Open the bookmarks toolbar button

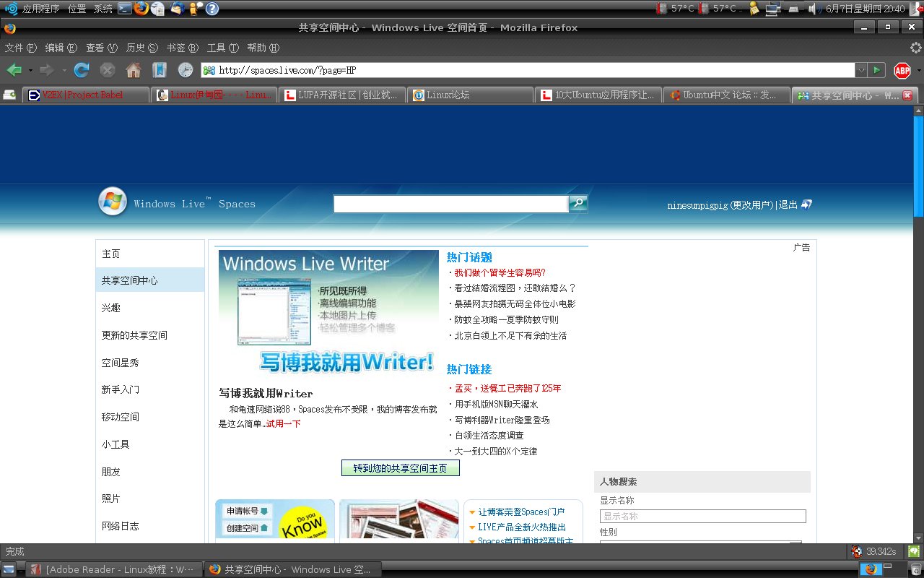[x=160, y=70]
